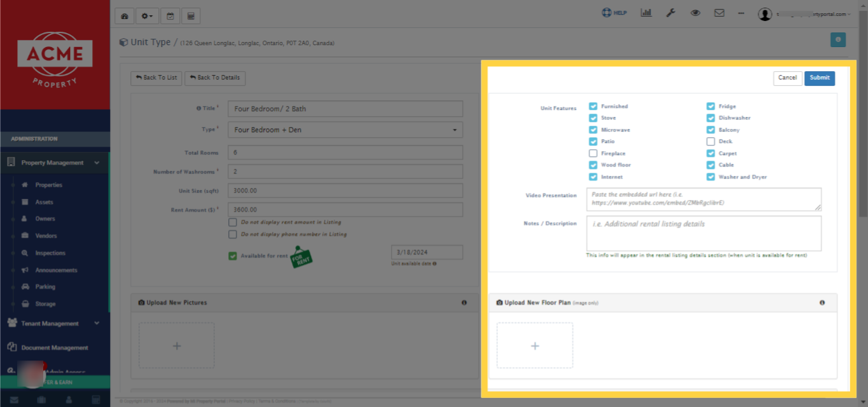Click the eye view icon in header
Viewport: 868px width, 407px height.
click(695, 13)
